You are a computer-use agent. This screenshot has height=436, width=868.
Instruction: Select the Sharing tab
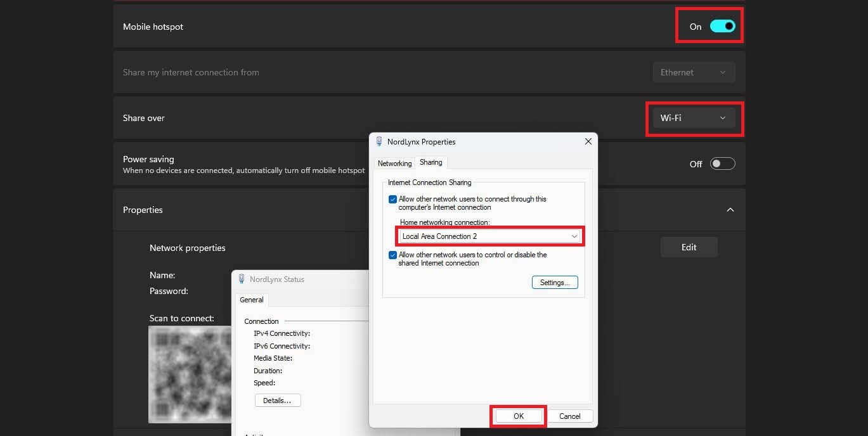pyautogui.click(x=431, y=162)
